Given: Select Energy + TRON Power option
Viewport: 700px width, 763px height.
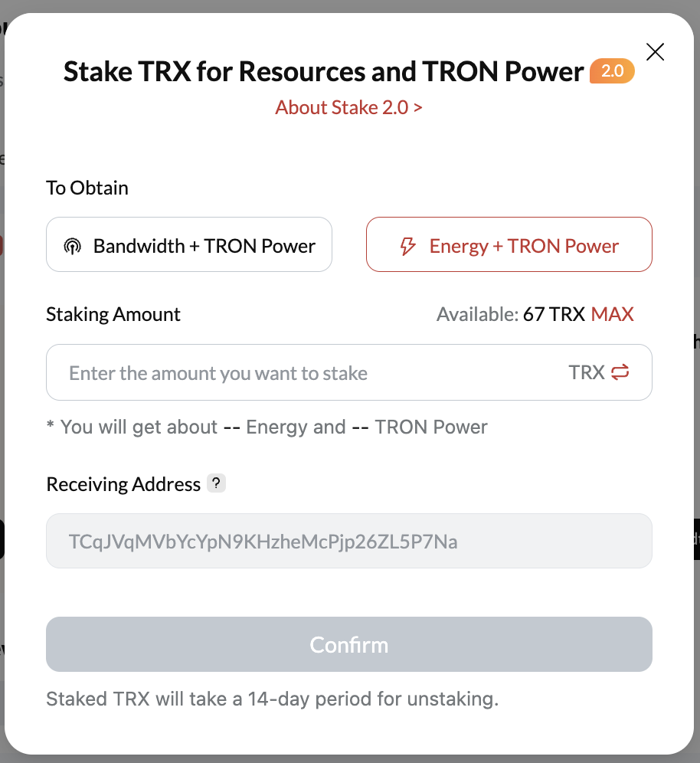Looking at the screenshot, I should click(x=509, y=245).
